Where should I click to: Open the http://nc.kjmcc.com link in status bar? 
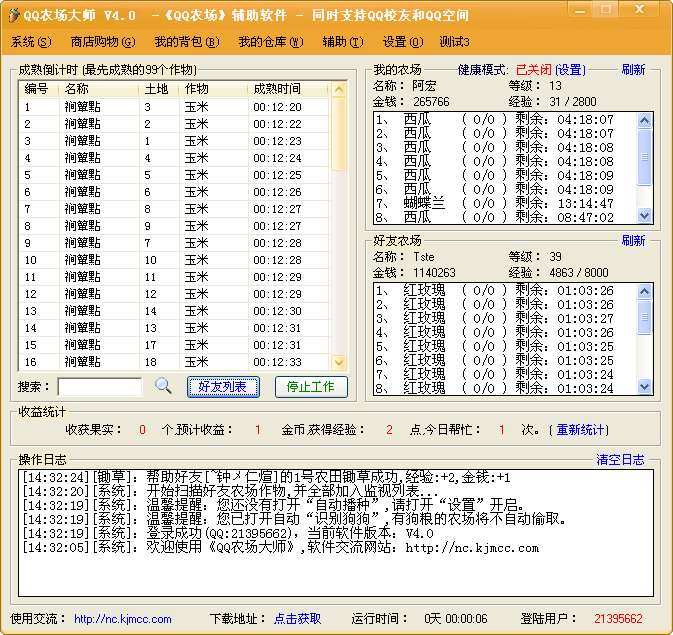123,619
